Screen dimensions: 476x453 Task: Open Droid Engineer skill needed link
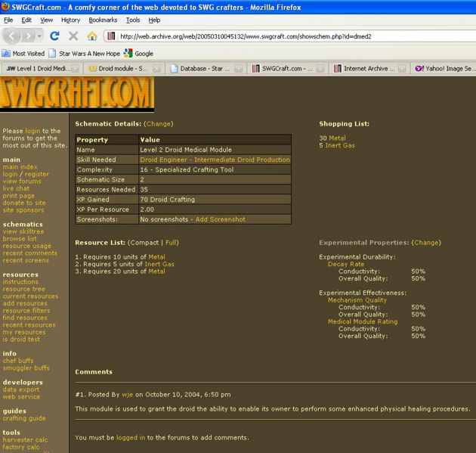point(215,160)
